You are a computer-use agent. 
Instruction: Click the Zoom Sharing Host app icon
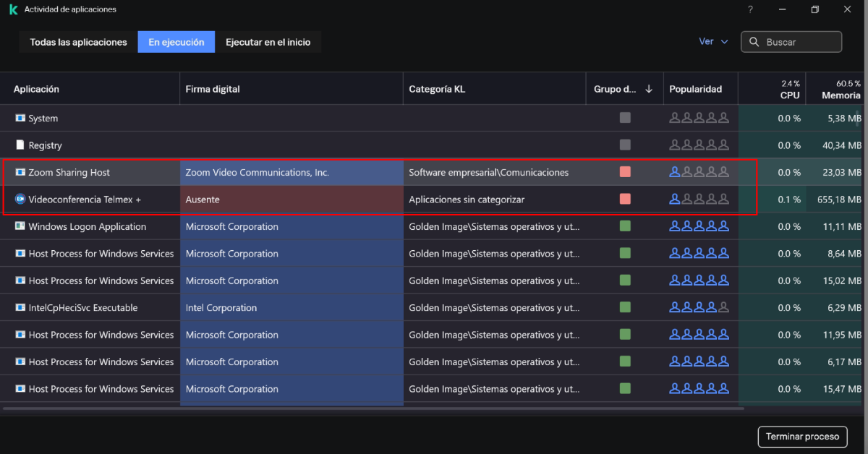click(20, 172)
